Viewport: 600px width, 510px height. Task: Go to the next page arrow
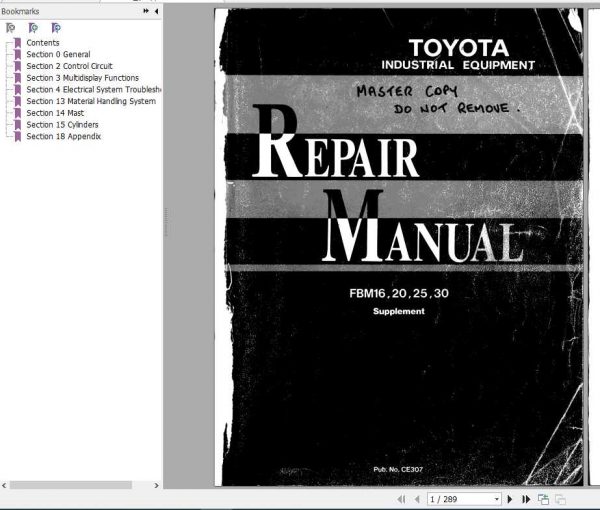point(510,499)
